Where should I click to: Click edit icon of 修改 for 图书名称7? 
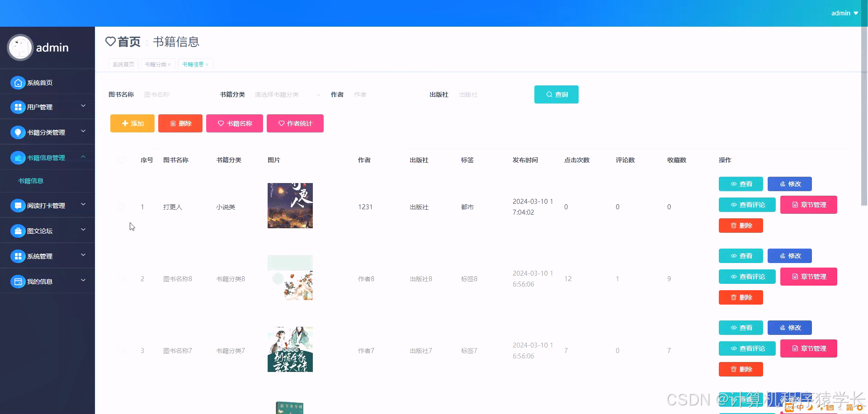click(x=783, y=328)
